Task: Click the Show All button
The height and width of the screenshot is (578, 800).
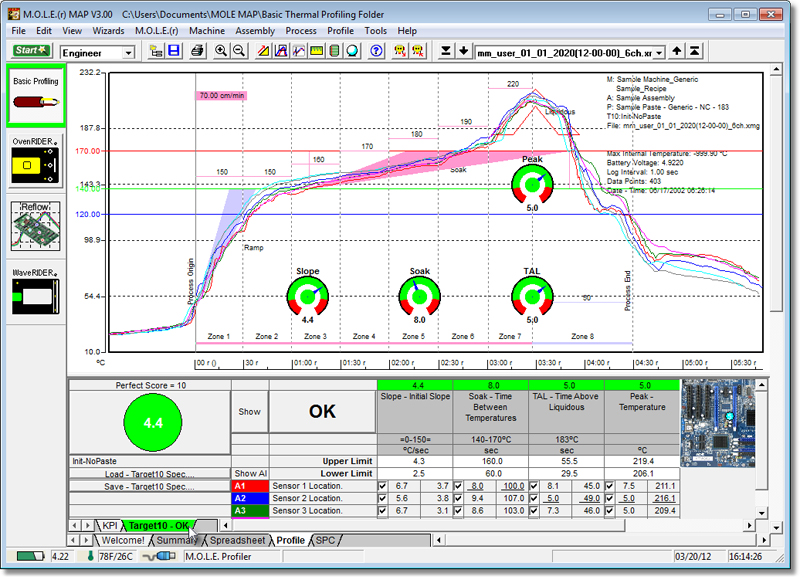Action: 249,473
